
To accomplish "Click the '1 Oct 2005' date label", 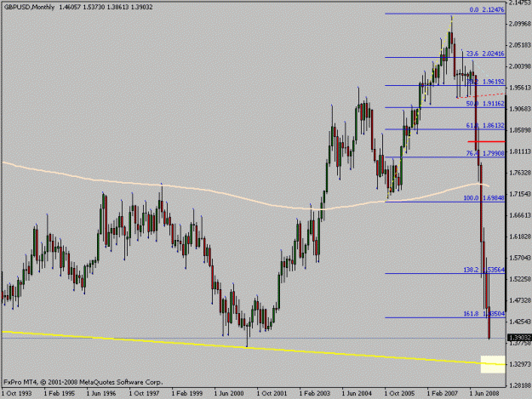I will 399,394.
